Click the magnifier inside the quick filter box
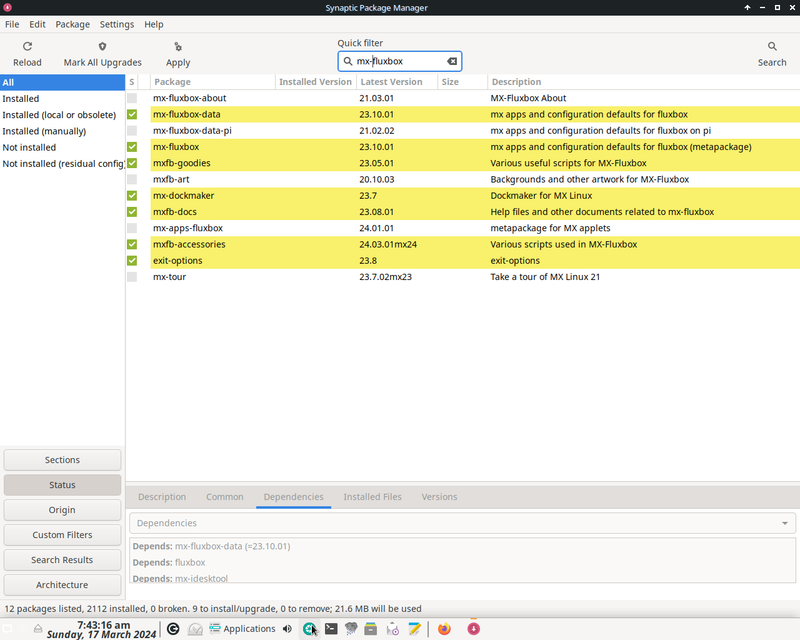Image resolution: width=800 pixels, height=640 pixels. [347, 61]
